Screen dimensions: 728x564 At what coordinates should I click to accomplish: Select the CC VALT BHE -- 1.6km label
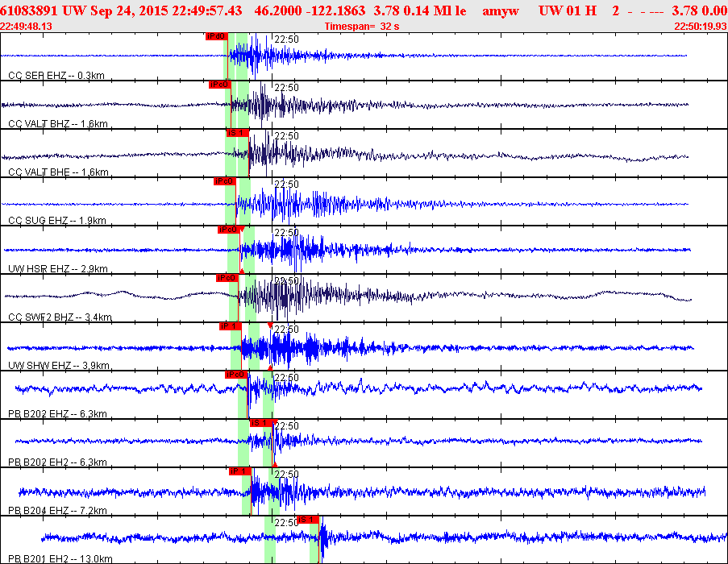59,172
